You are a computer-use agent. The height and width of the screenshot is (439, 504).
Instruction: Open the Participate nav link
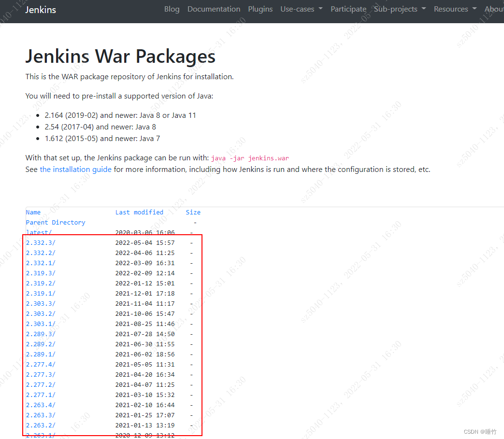click(348, 9)
